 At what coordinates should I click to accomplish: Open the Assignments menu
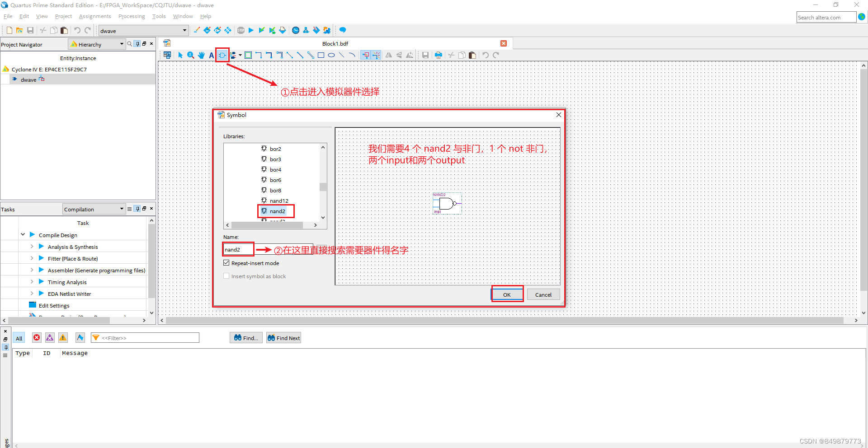coord(95,16)
